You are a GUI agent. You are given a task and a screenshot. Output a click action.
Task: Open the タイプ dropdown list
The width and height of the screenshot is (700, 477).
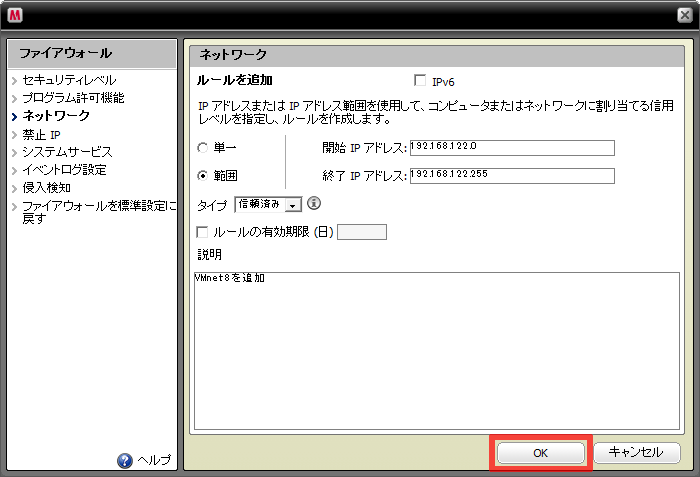pos(293,204)
